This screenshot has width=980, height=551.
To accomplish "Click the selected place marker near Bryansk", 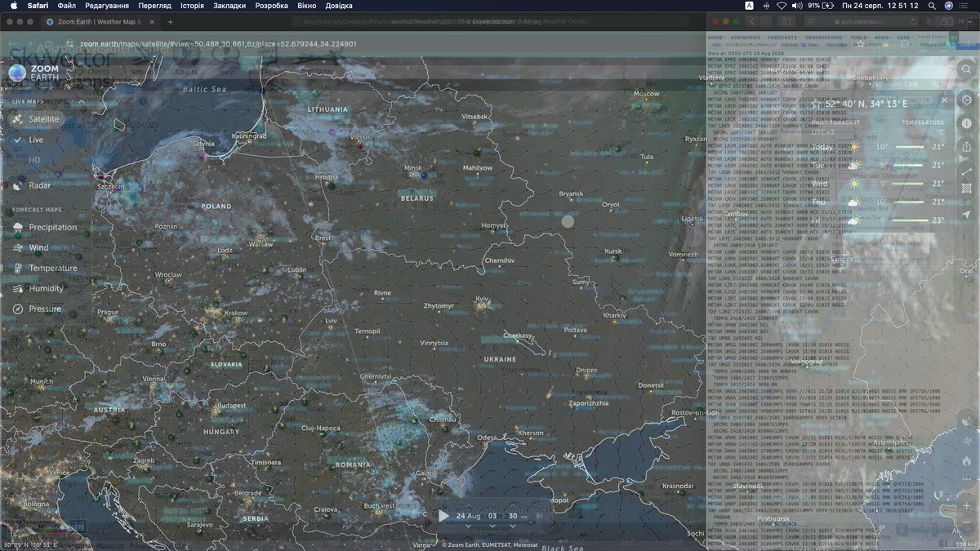I will coord(568,221).
